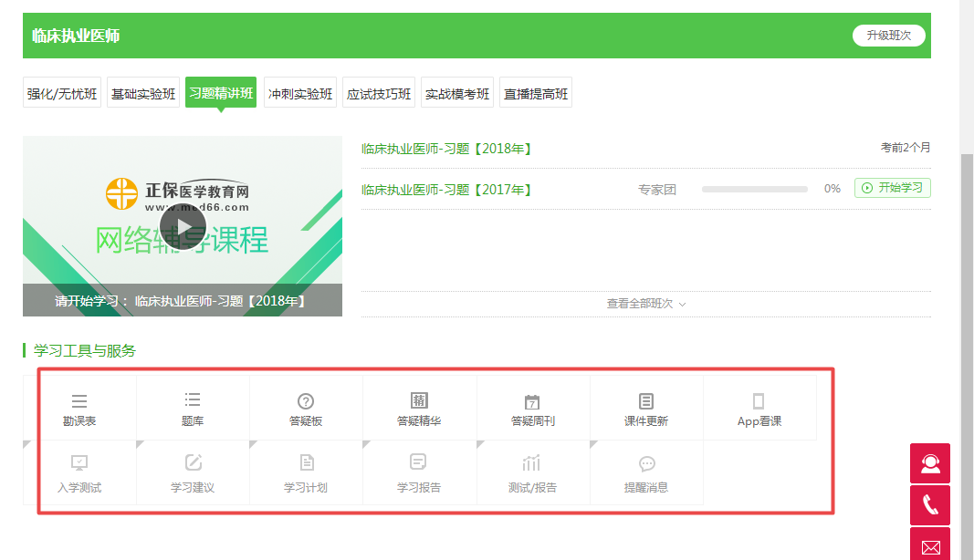Click the 升级班次 upgrade button
974x560 pixels.
click(888, 36)
